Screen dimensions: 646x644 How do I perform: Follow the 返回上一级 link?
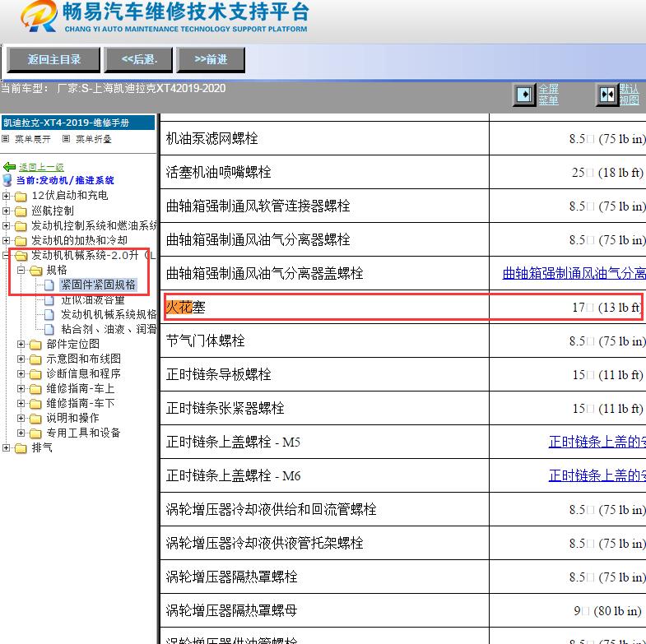click(41, 167)
